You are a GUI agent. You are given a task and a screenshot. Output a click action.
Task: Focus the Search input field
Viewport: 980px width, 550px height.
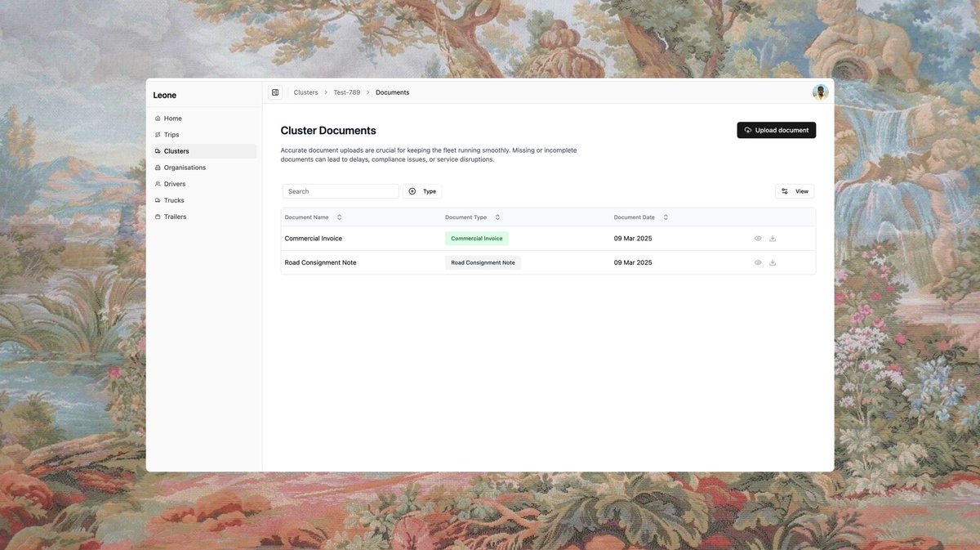341,191
